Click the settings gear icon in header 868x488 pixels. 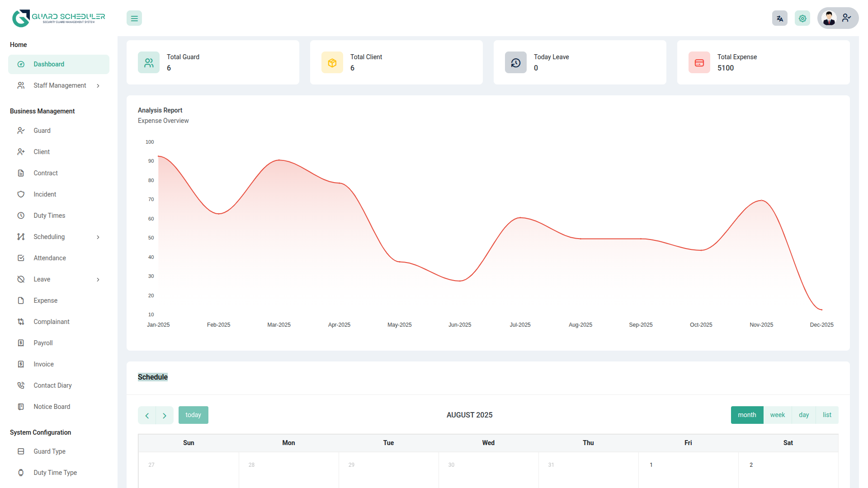click(x=802, y=19)
